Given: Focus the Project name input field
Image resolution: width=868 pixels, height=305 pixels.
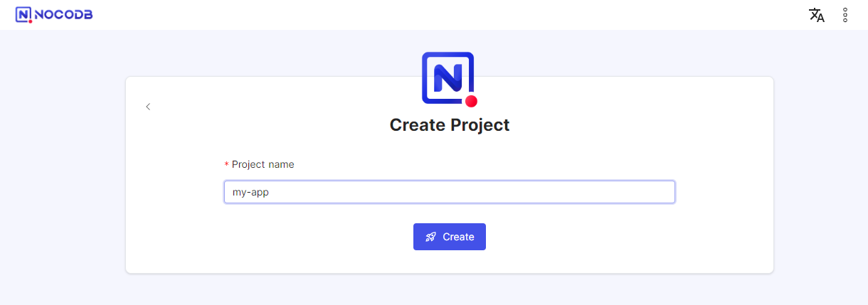Looking at the screenshot, I should (450, 192).
